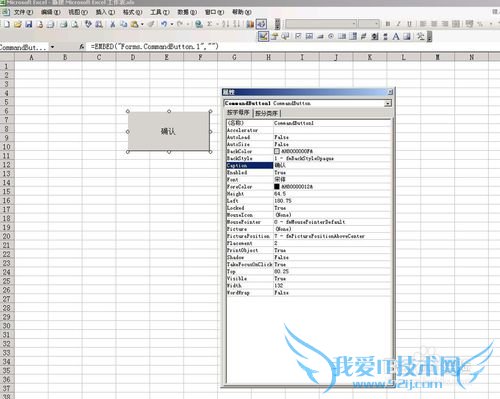Click the formula bar showing =EMBED formula
Viewport: 500px width, 399px height.
(x=293, y=47)
